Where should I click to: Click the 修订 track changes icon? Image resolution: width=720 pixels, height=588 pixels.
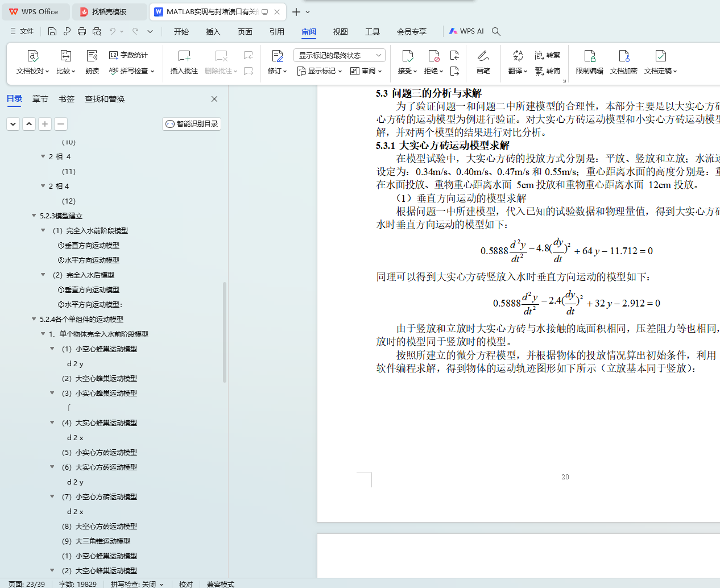(x=278, y=56)
